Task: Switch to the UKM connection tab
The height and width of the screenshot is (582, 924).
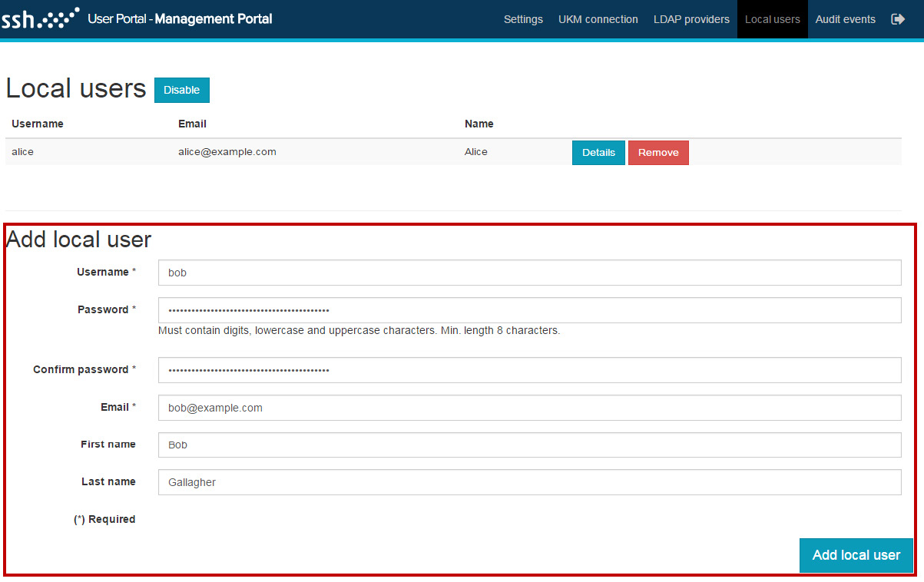Action: [x=598, y=19]
